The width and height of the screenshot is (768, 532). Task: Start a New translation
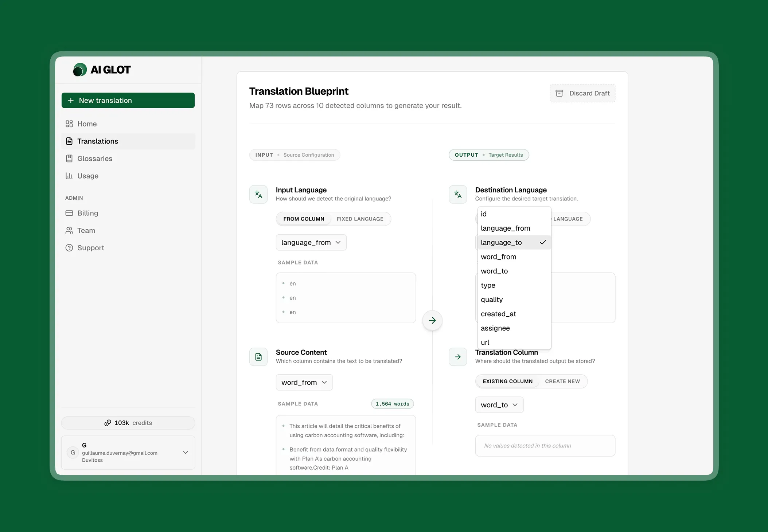click(x=128, y=100)
